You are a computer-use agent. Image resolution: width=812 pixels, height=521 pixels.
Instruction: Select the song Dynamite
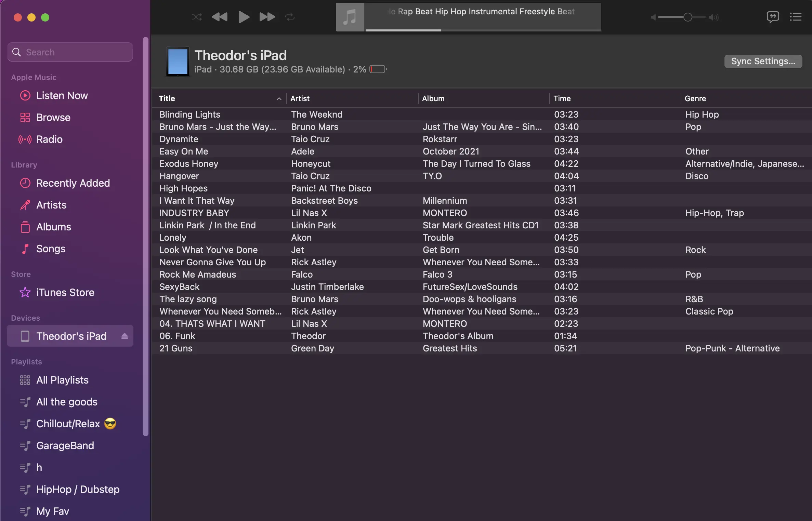click(x=482, y=139)
